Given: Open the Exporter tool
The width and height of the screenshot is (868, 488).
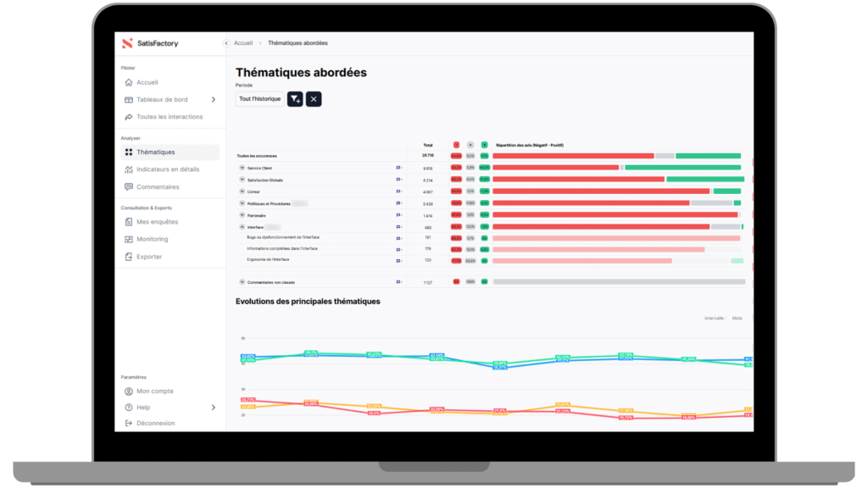Looking at the screenshot, I should click(x=151, y=256).
